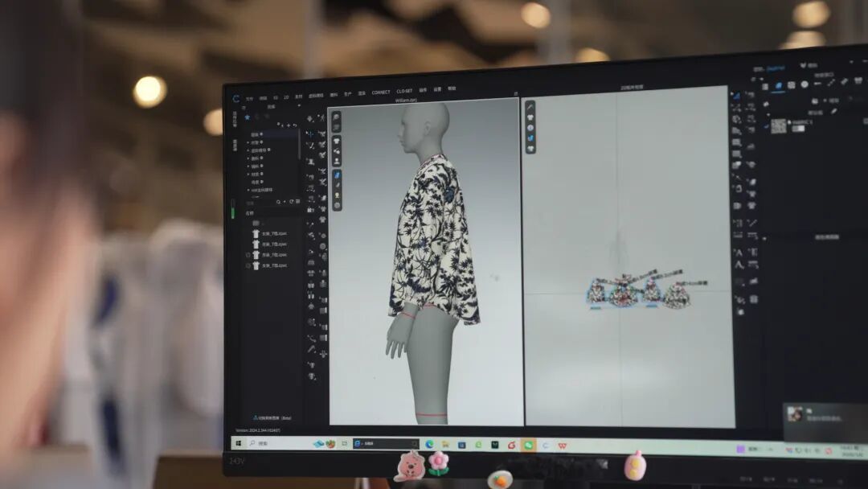The height and width of the screenshot is (489, 868).
Task: Toggle library list view icon
Action: [298, 202]
